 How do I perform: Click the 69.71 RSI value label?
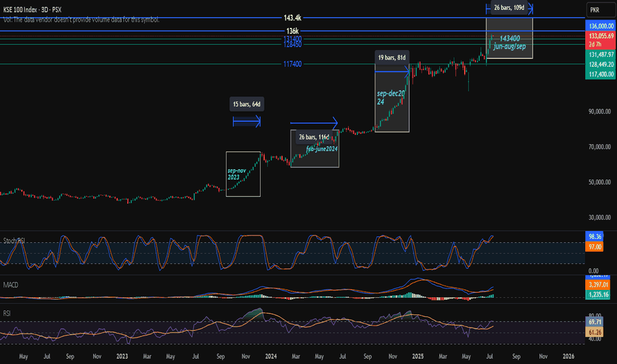pos(594,322)
